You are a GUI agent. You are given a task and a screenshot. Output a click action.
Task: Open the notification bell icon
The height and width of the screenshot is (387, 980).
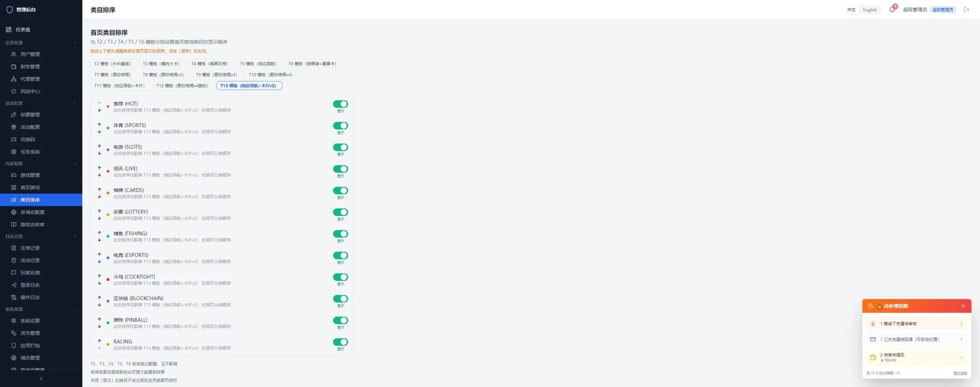892,10
